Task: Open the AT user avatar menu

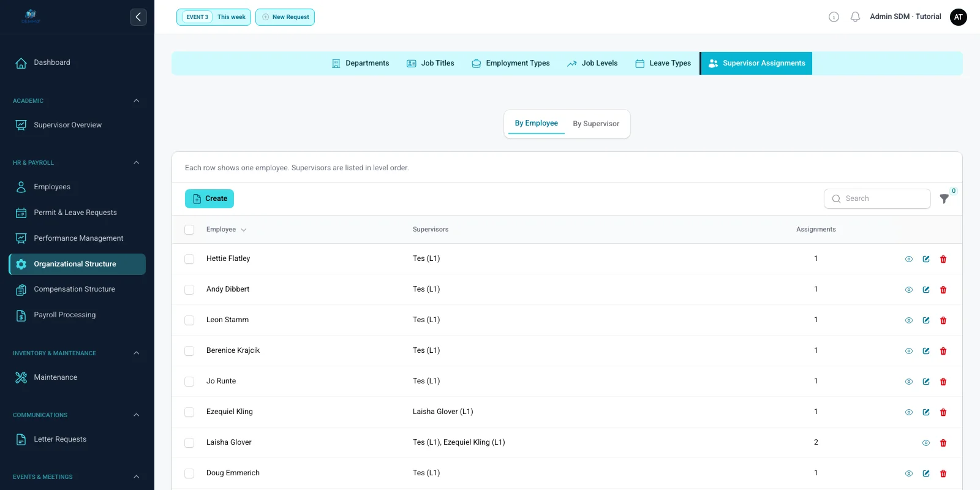Action: pyautogui.click(x=959, y=17)
